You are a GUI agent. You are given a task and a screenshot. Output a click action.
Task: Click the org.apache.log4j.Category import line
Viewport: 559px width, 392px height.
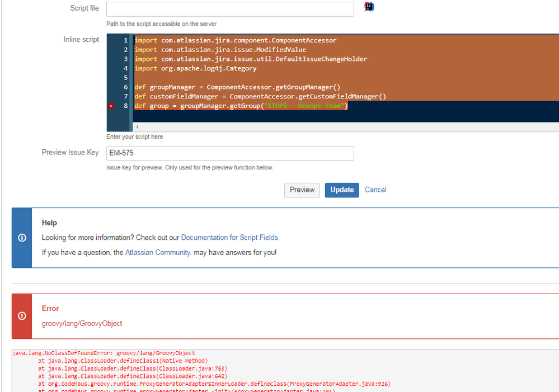(x=195, y=68)
